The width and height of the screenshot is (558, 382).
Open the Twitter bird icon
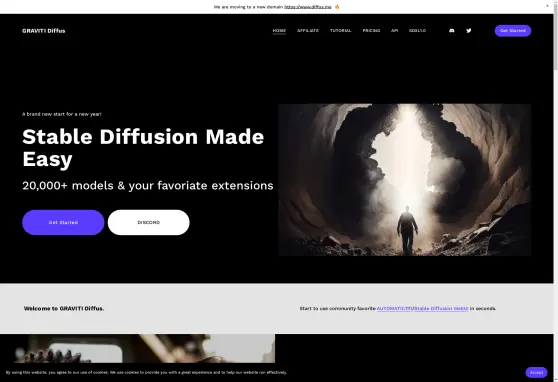coord(469,31)
